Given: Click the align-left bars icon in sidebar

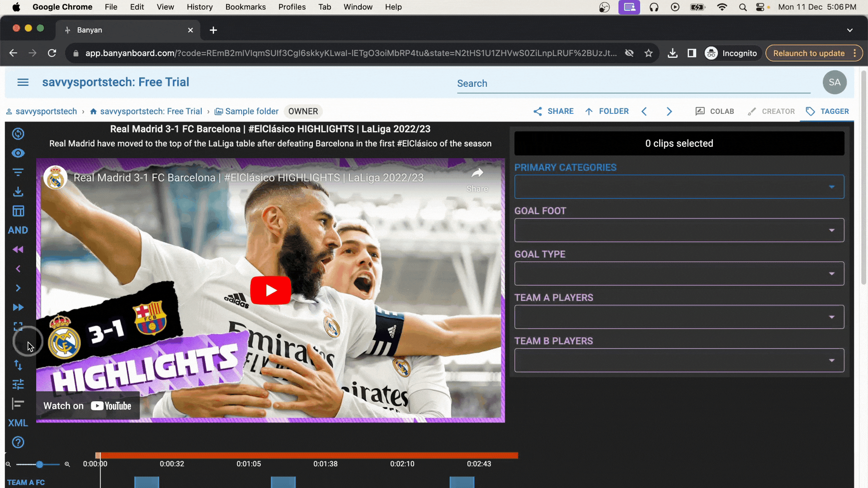Looking at the screenshot, I should click(18, 404).
